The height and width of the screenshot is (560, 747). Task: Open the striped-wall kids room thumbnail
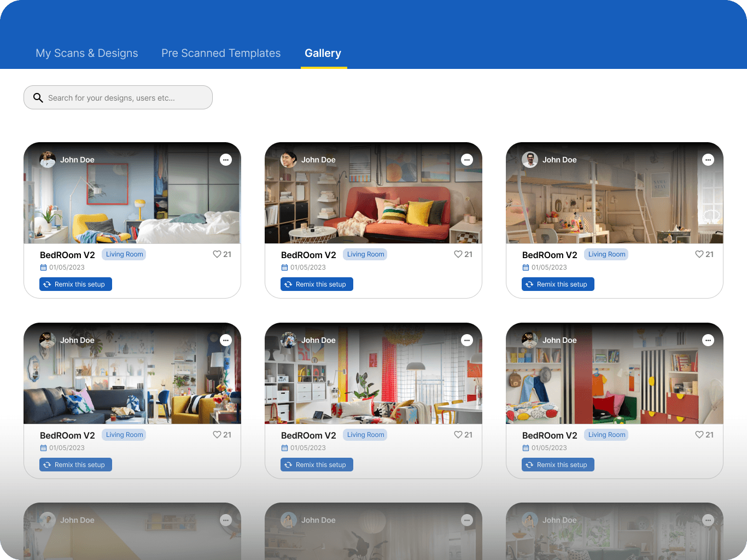(x=615, y=374)
